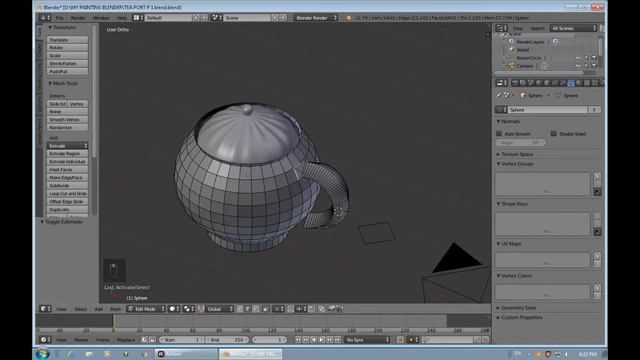Select the Render properties tab icon
640x360 pixels.
[x=515, y=83]
